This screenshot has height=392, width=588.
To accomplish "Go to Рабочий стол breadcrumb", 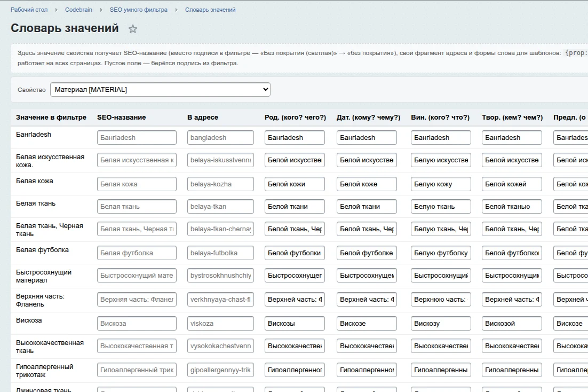I will [29, 10].
